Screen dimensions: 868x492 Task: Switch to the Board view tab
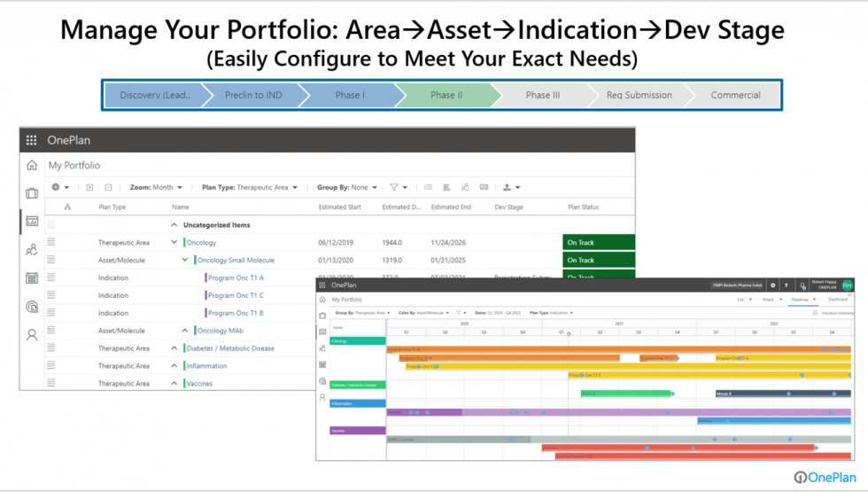point(769,300)
